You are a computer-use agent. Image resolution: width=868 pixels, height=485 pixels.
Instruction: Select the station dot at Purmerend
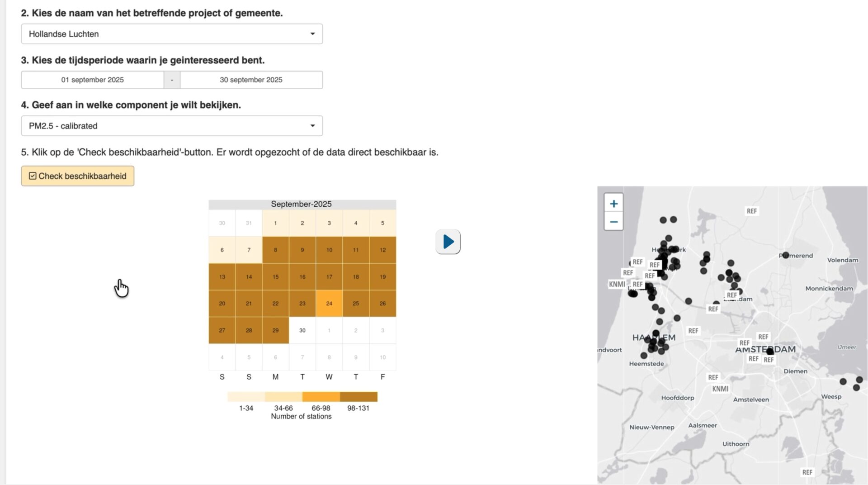pos(786,255)
